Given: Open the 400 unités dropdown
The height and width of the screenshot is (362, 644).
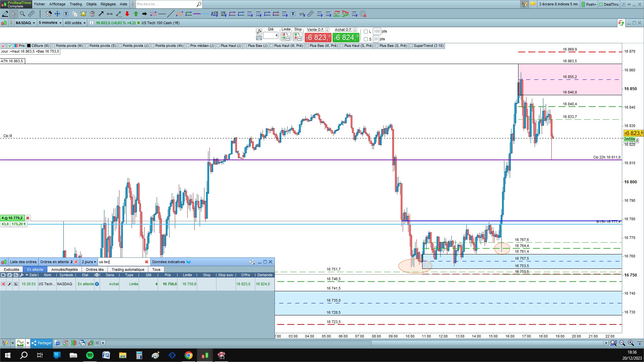Looking at the screenshot, I should [75, 23].
